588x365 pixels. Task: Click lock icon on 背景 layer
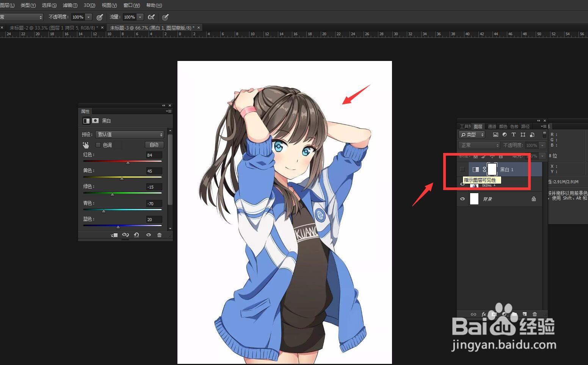coord(534,199)
